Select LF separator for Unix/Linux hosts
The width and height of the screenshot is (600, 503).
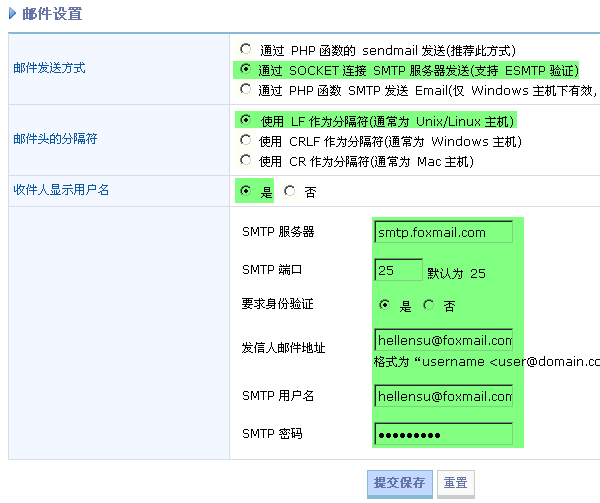[246, 120]
